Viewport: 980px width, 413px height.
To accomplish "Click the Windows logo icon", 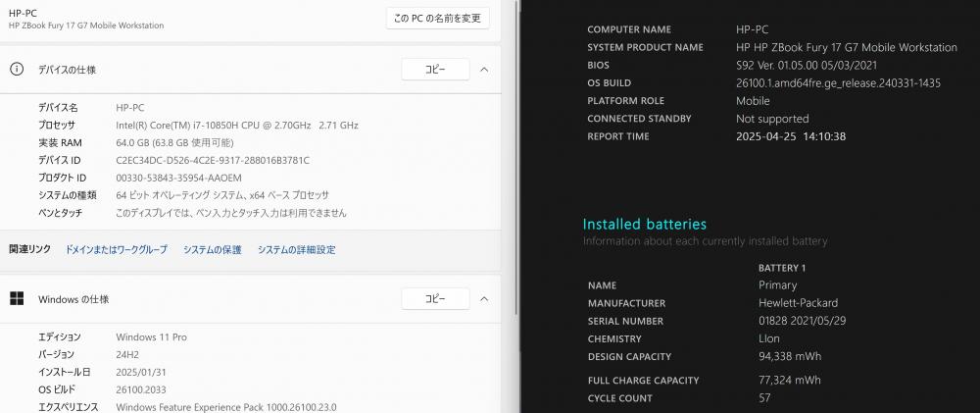I will tap(17, 298).
